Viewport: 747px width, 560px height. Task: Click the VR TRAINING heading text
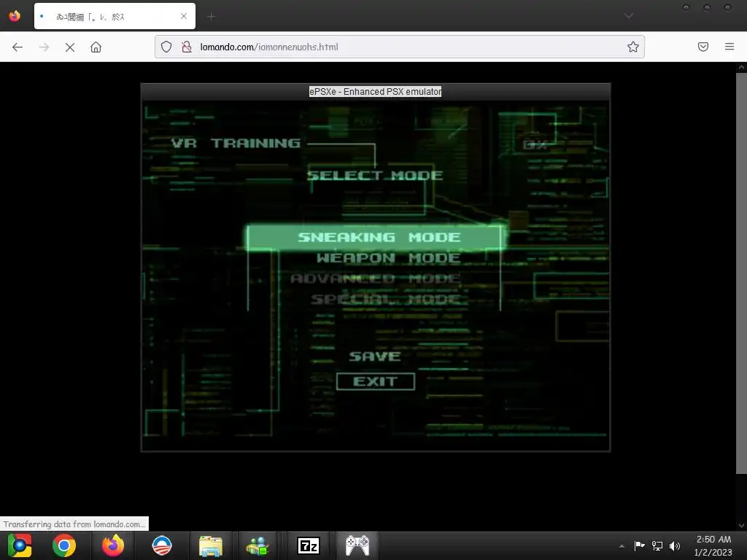pos(236,144)
